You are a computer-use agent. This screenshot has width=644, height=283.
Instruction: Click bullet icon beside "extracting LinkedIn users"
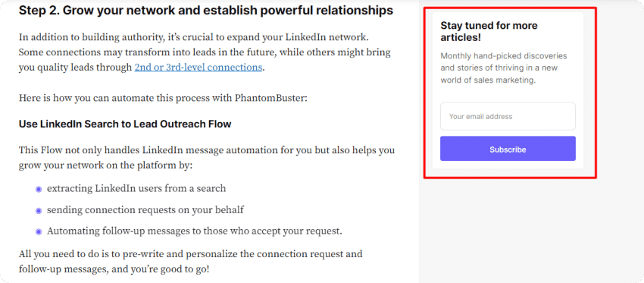[x=39, y=189]
